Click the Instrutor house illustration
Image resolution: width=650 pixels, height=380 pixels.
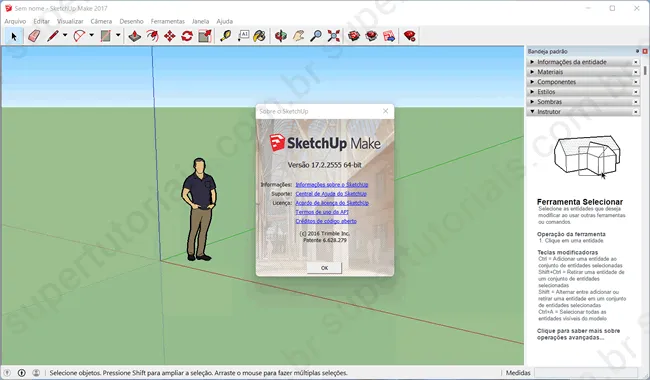(587, 157)
